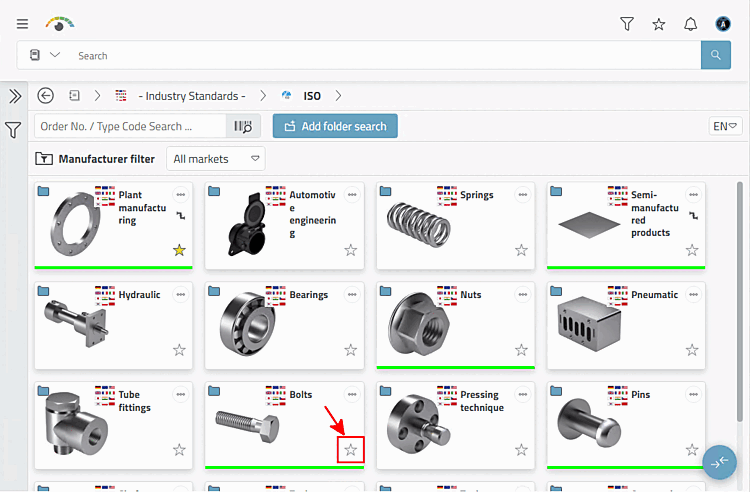Open more options for Automotive engineering
The width and height of the screenshot is (750, 492).
point(352,195)
